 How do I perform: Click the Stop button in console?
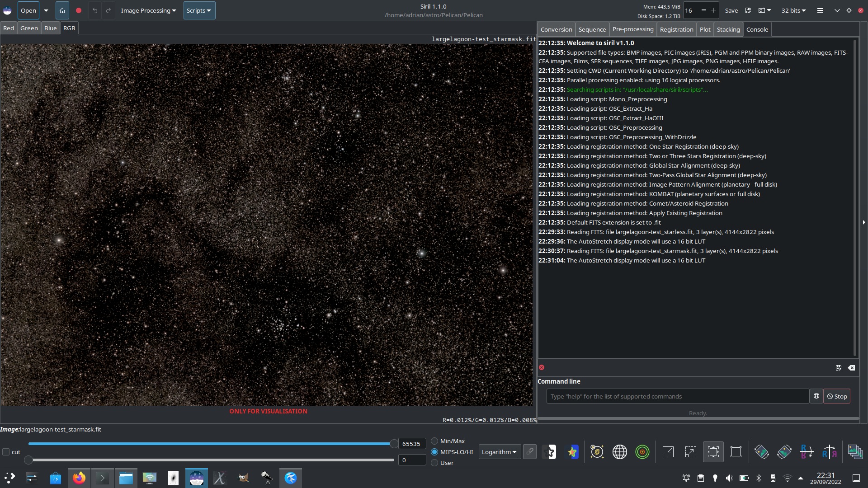837,396
